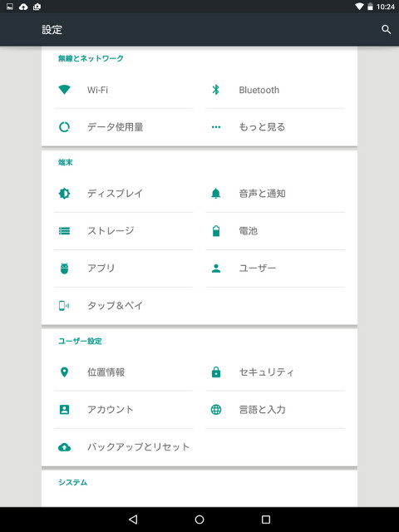Screen dimensions: 399x532
Task: Tap the データ使用量 circle icon
Action: click(x=64, y=127)
